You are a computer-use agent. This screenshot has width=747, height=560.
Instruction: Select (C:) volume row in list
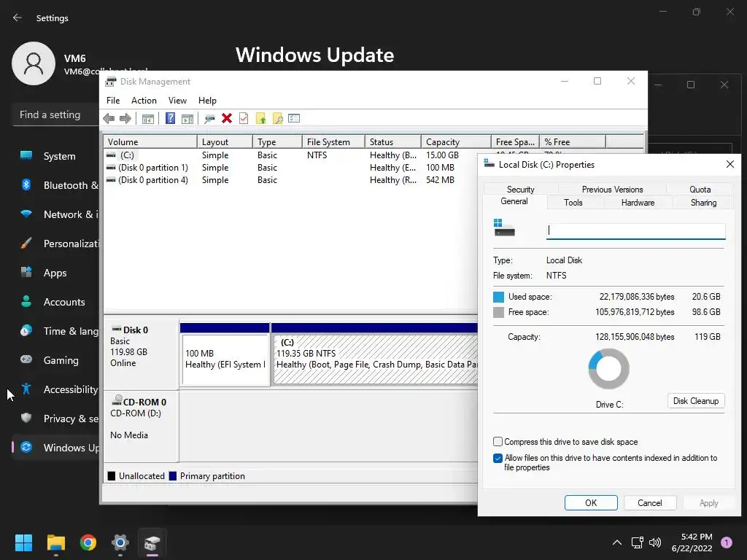click(290, 155)
